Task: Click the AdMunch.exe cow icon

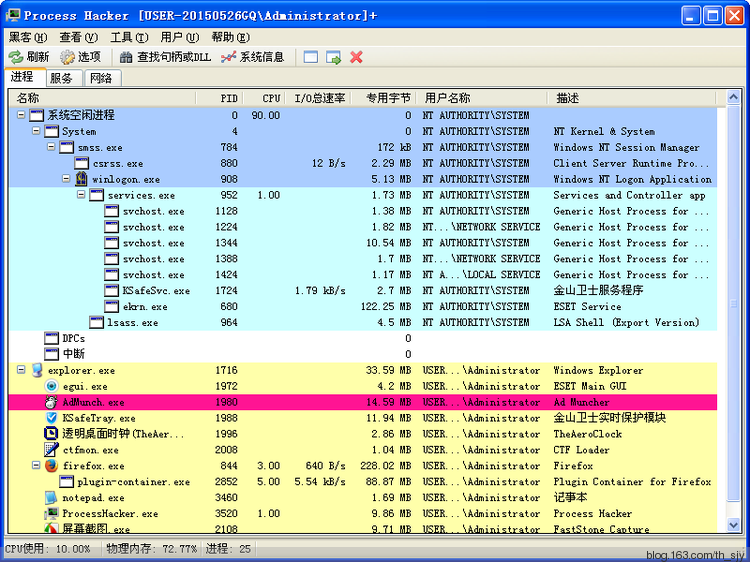Action: pyautogui.click(x=51, y=402)
